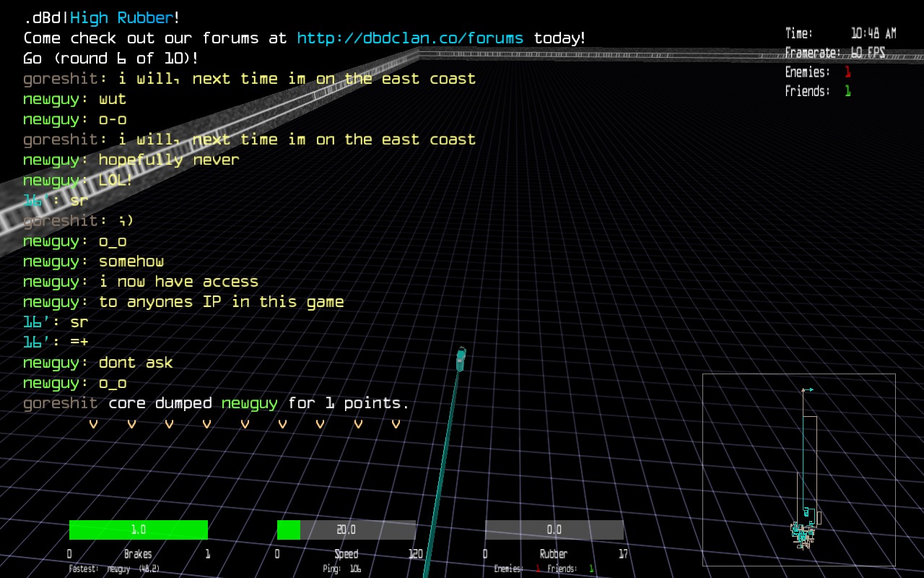Click the red Enemies count at top right
924x578 pixels.
(x=847, y=72)
